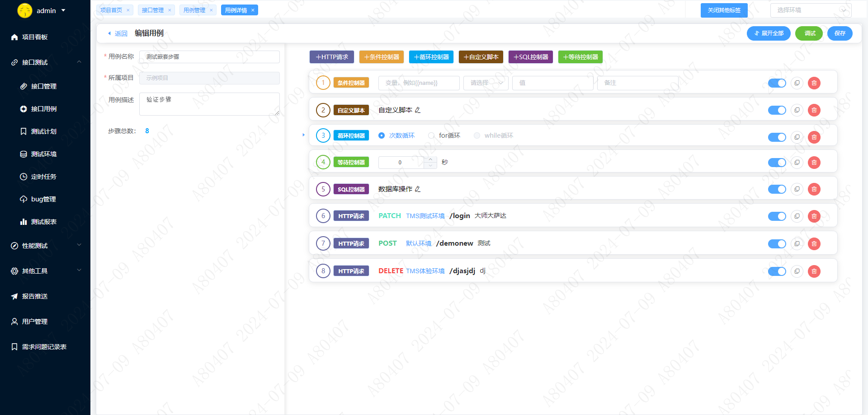Delete the 条件控制器 step 1

(814, 83)
